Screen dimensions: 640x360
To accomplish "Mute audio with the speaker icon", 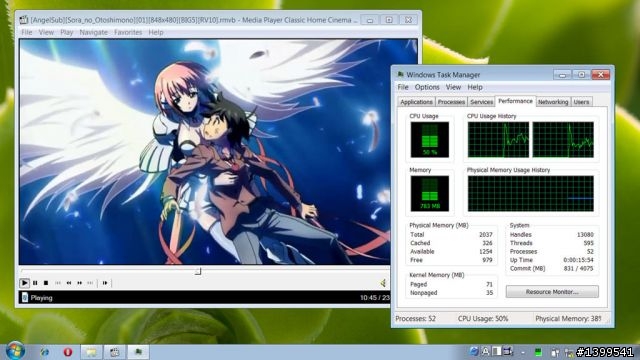I will [383, 283].
